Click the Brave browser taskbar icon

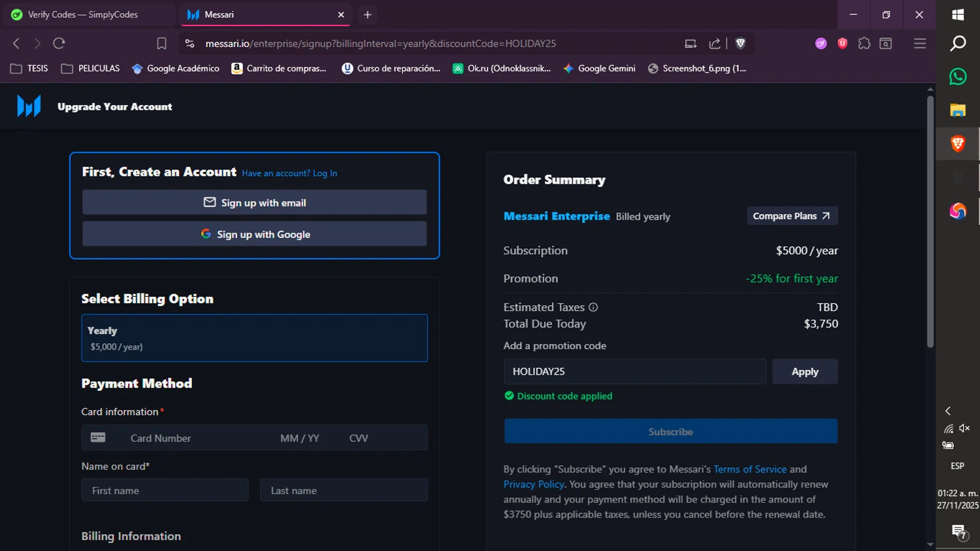[958, 144]
